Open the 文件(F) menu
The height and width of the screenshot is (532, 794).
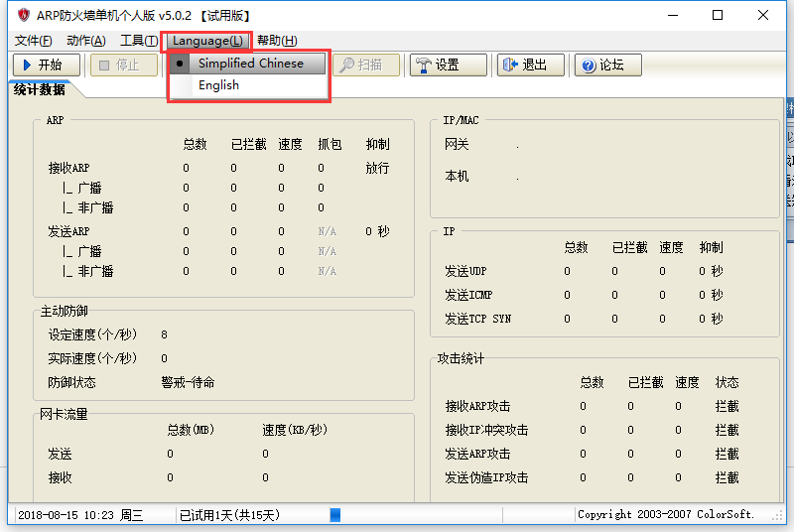pos(33,41)
